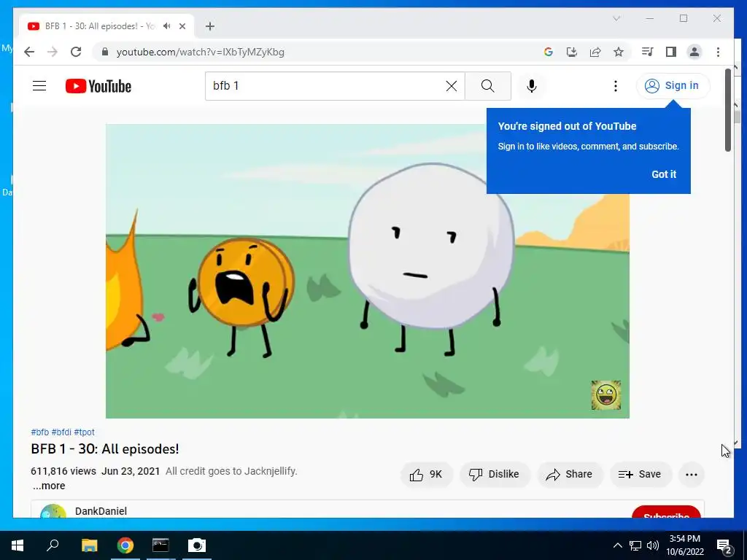Open File Explorer from the taskbar
The image size is (747, 560).
coord(89,545)
